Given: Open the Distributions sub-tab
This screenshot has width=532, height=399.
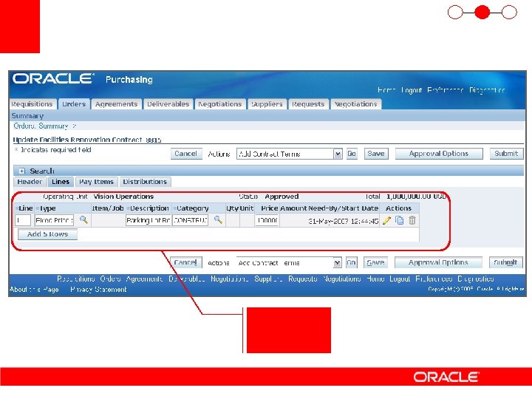Looking at the screenshot, I should (145, 182).
